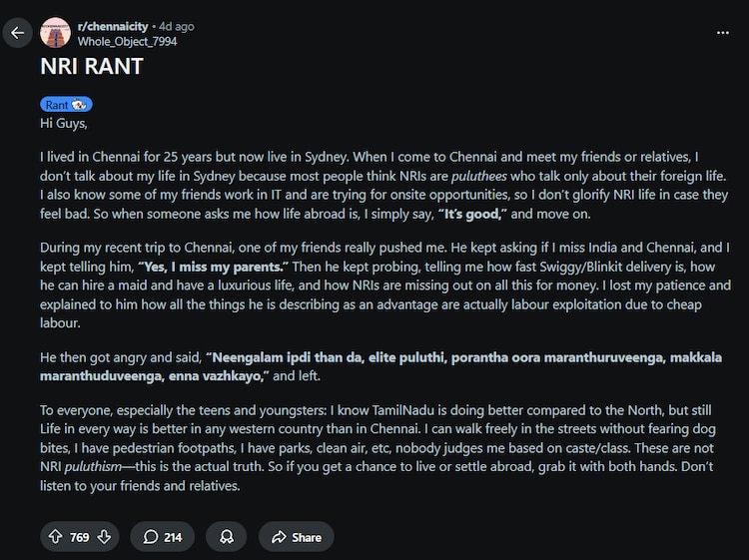Filter by the Rant flair tag
The image size is (749, 560).
click(66, 105)
